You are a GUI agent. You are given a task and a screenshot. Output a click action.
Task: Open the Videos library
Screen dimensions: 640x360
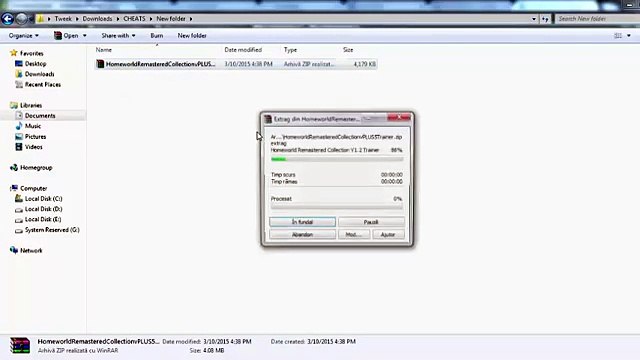pos(33,147)
